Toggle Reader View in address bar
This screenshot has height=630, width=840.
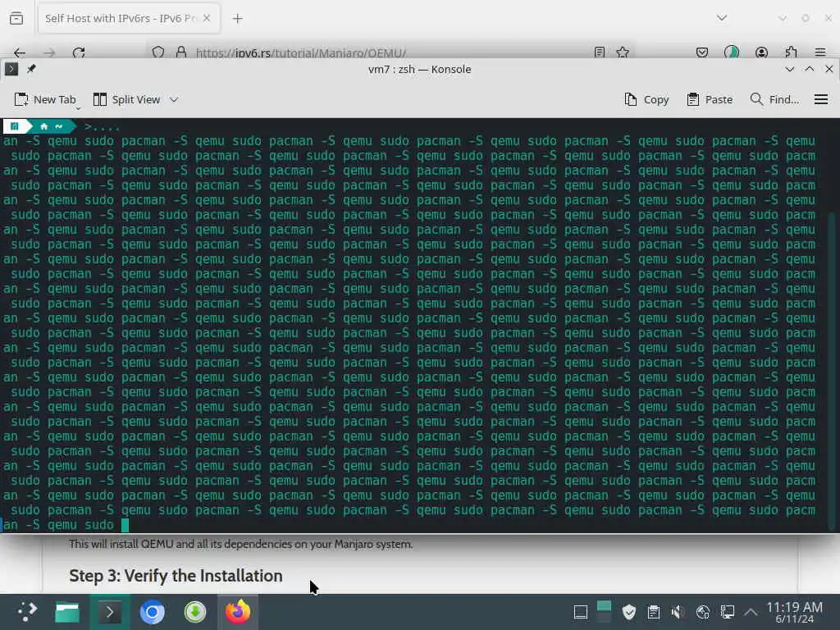pos(600,52)
